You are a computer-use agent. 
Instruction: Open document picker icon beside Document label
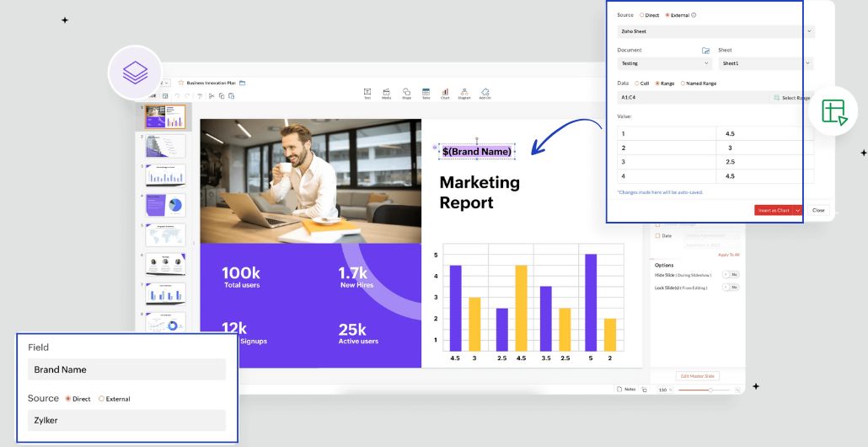point(705,51)
